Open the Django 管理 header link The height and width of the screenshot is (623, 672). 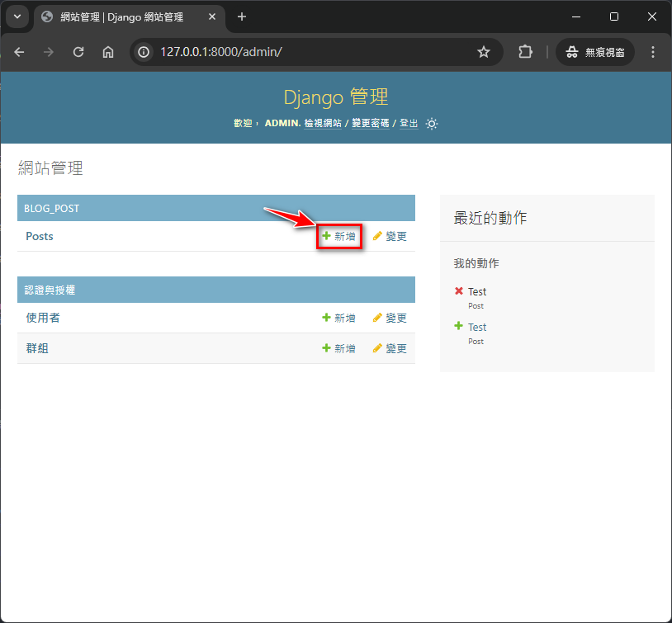coord(336,97)
